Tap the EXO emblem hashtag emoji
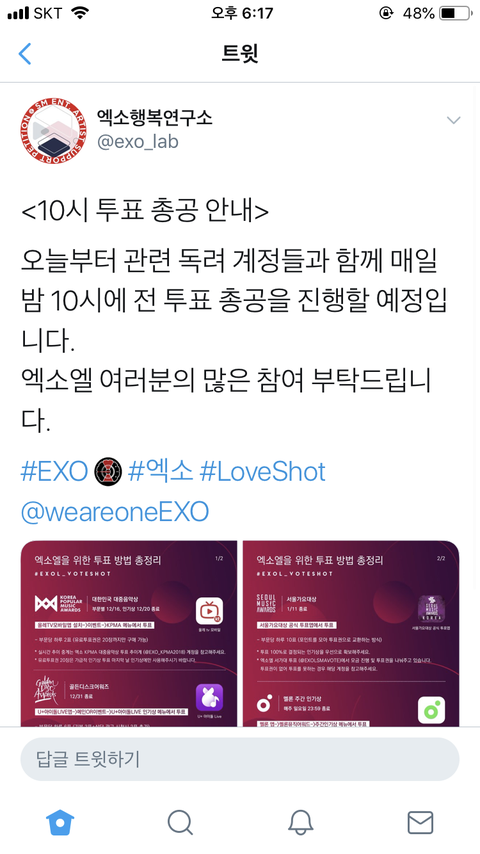The height and width of the screenshot is (854, 480). (x=107, y=472)
